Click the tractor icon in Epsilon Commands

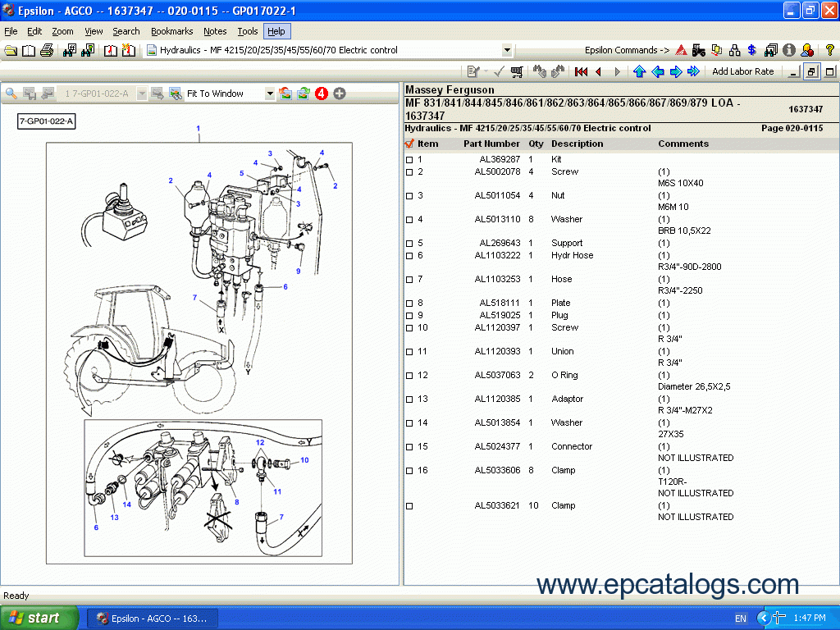pos(699,50)
